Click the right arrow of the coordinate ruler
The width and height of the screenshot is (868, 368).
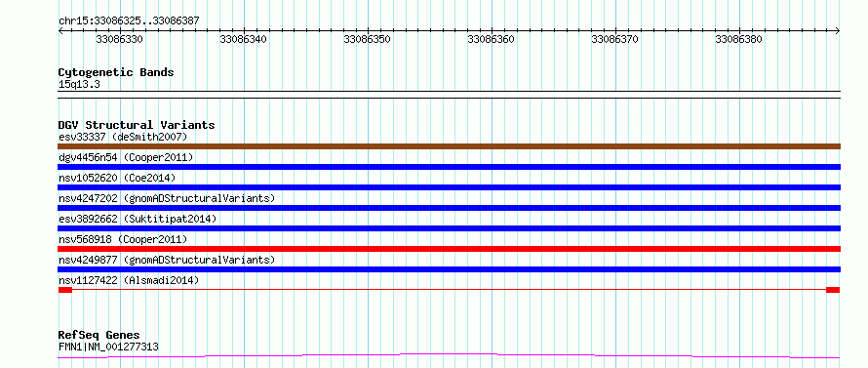838,31
